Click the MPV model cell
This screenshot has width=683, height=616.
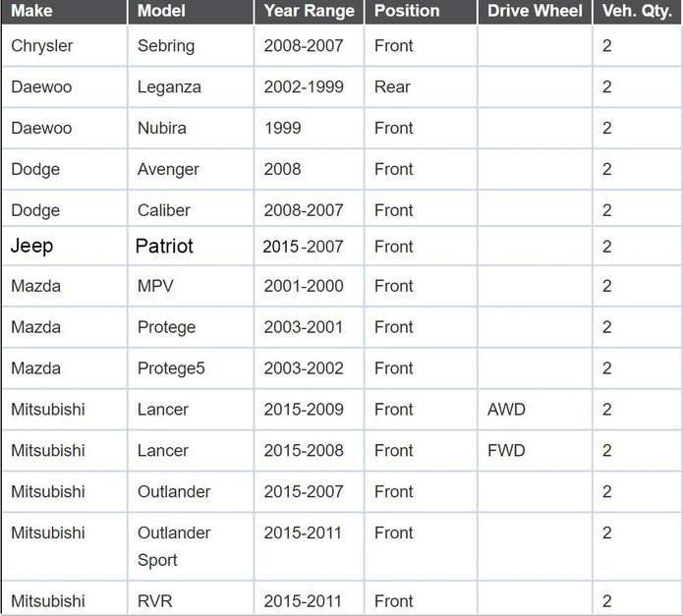pos(191,287)
